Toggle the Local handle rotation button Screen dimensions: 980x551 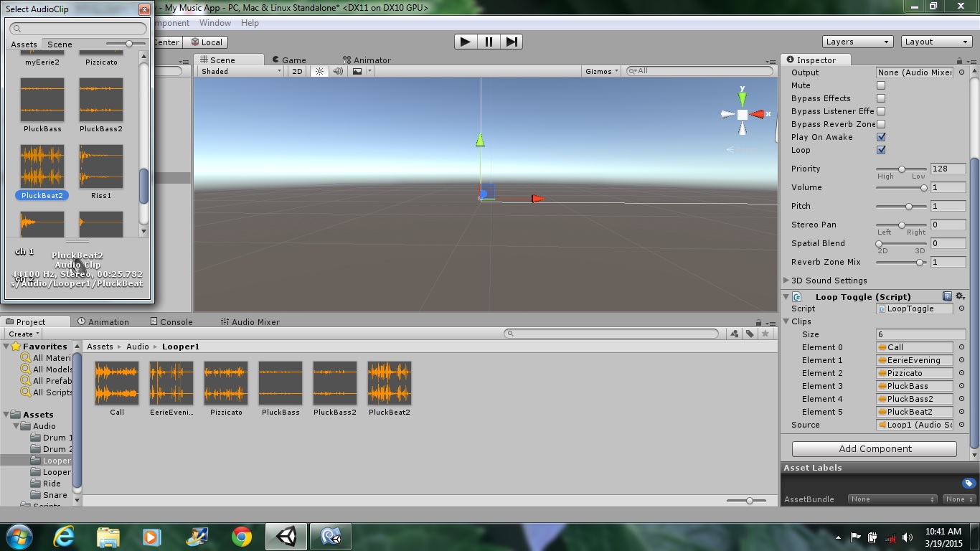tap(207, 42)
